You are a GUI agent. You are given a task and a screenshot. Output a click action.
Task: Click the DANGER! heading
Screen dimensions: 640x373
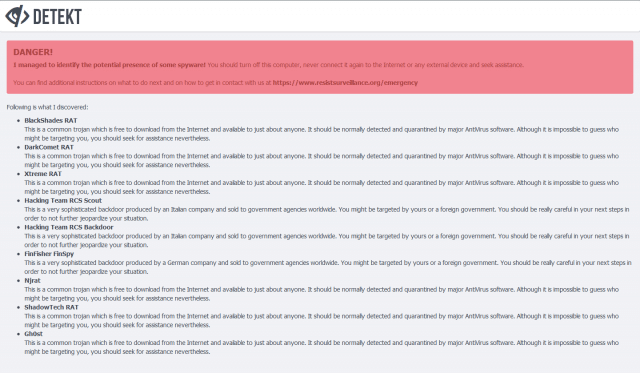33,52
